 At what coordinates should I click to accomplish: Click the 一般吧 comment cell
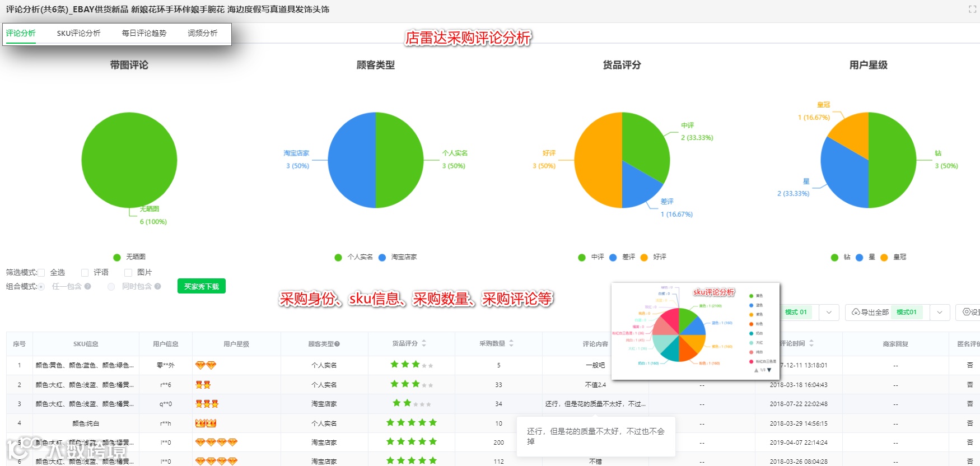pyautogui.click(x=595, y=365)
